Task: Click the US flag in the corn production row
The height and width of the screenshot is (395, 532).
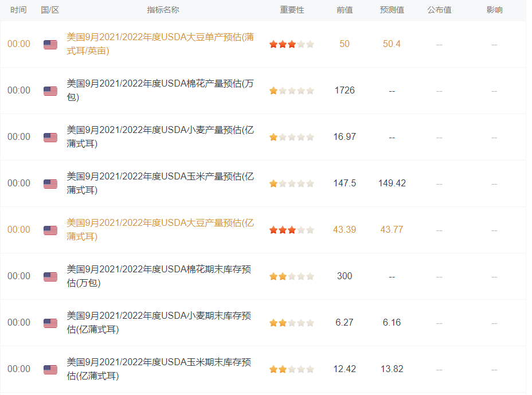Action: [x=50, y=184]
